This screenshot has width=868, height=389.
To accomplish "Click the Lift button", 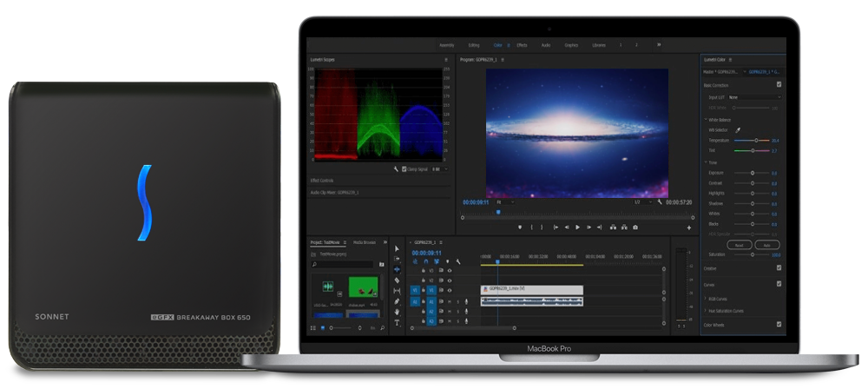I will [613, 227].
